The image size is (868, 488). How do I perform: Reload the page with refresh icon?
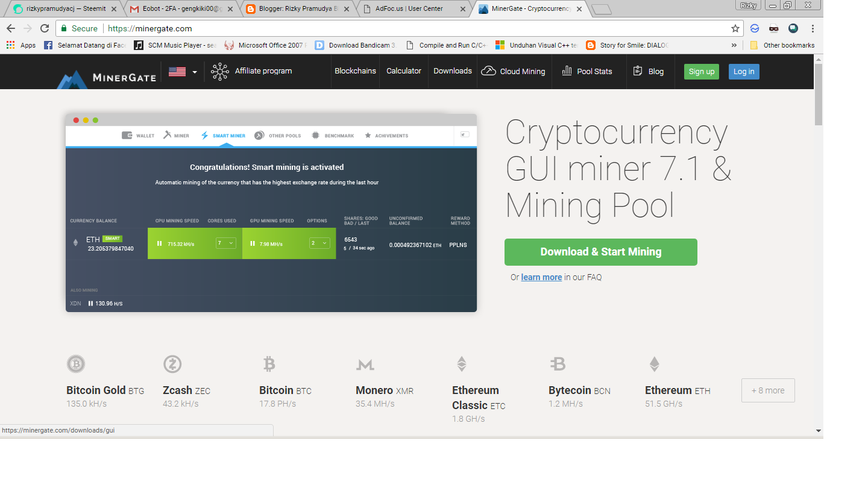coord(44,28)
